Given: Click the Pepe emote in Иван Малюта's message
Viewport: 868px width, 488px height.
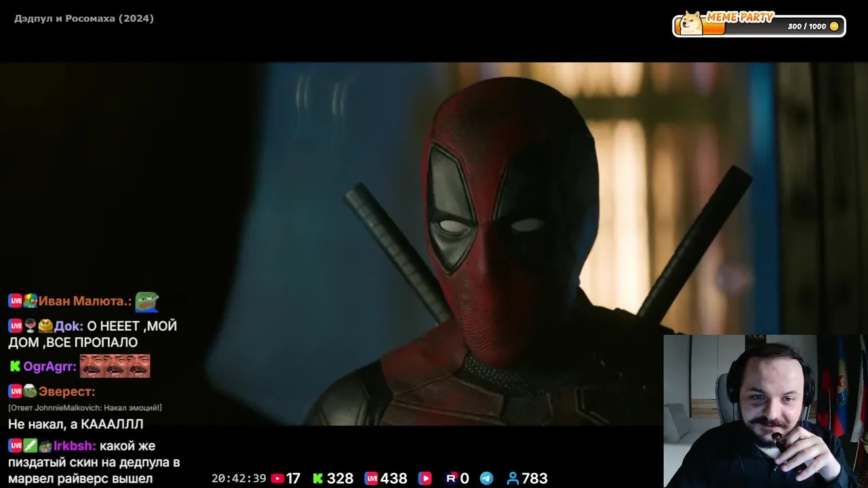Looking at the screenshot, I should 146,301.
